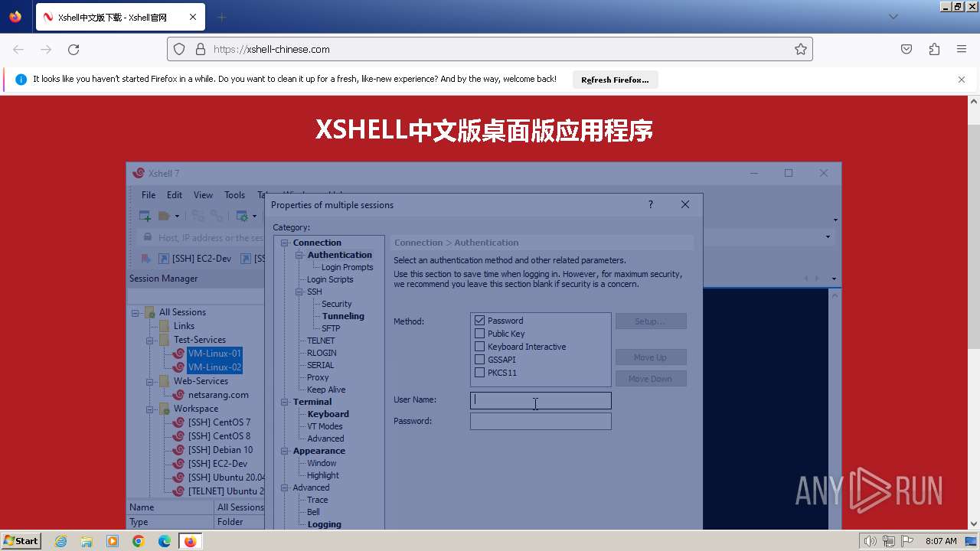Click the Move Down button
Viewport: 980px width, 551px height.
click(651, 379)
